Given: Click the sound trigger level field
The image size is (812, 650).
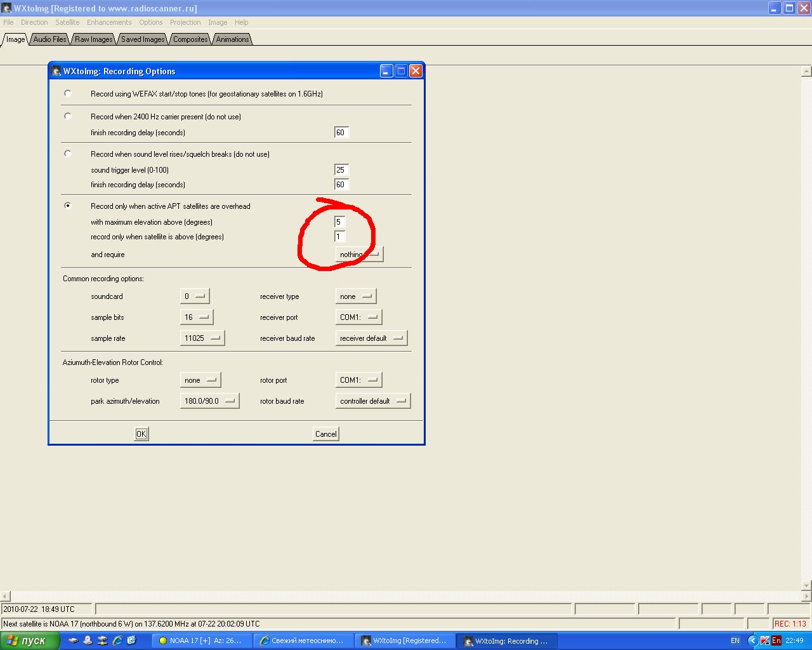Looking at the screenshot, I should [x=341, y=170].
